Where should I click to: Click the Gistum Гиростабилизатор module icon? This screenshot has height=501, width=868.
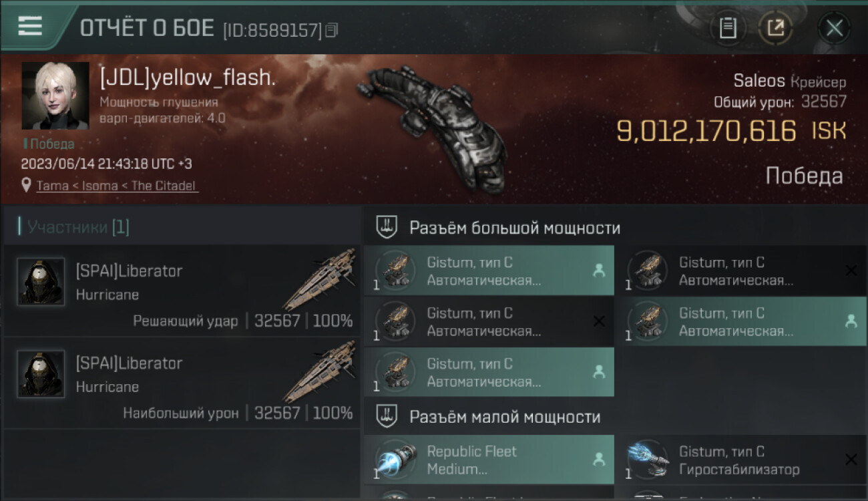[x=648, y=460]
